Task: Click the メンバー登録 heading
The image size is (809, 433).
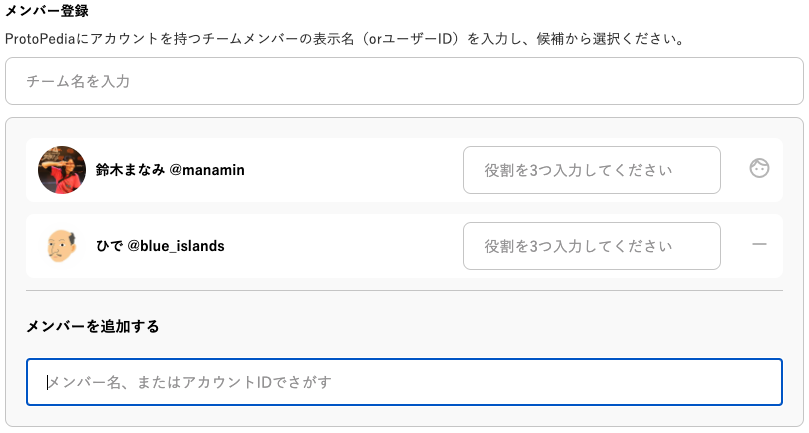Action: click(46, 10)
